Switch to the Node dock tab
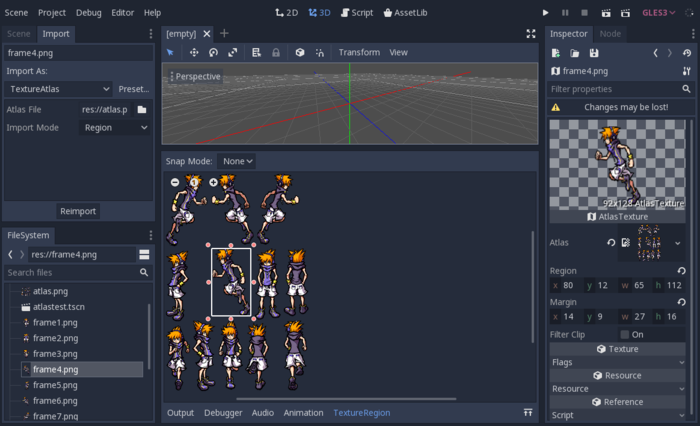Image resolution: width=700 pixels, height=426 pixels. pyautogui.click(x=610, y=33)
